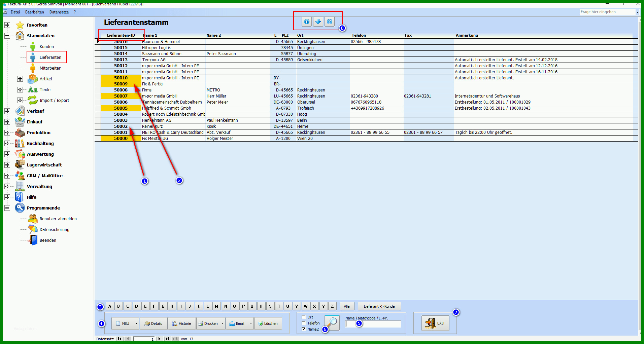The width and height of the screenshot is (644, 344).
Task: Click the Einkauf shopping basket icon
Action: pos(20,122)
